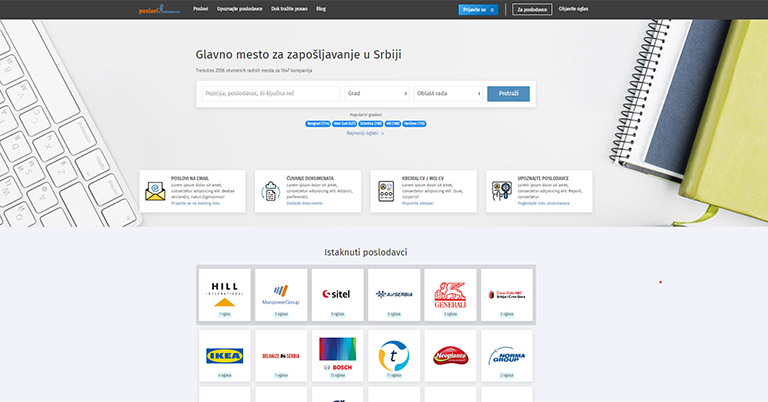768x402 pixels.
Task: Expand the Grad dropdown
Action: pyautogui.click(x=377, y=94)
